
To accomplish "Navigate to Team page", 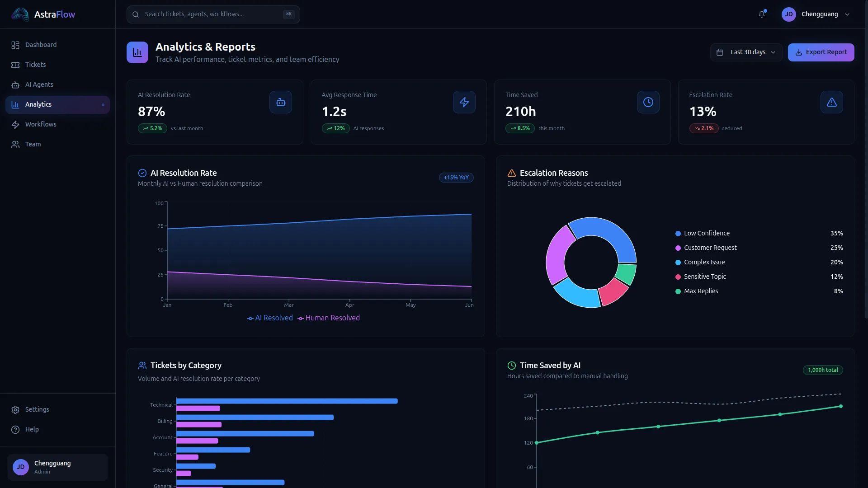I will click(57, 144).
